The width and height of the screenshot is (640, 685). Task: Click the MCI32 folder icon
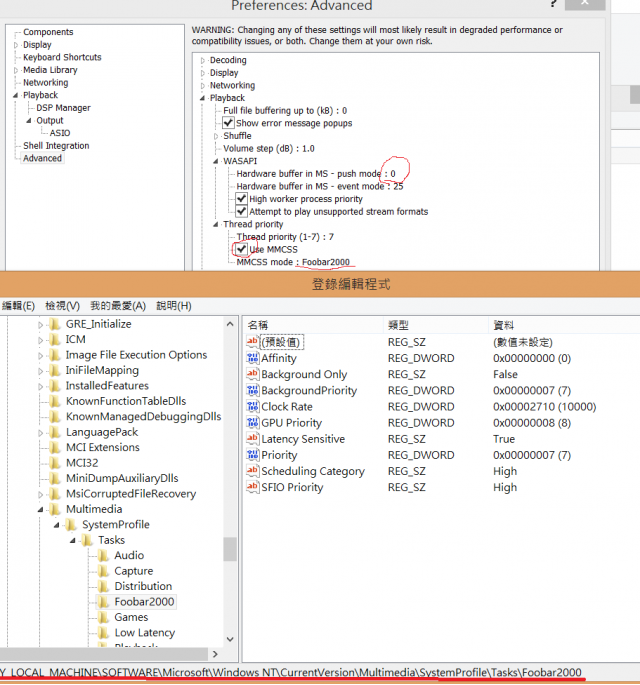(x=55, y=463)
